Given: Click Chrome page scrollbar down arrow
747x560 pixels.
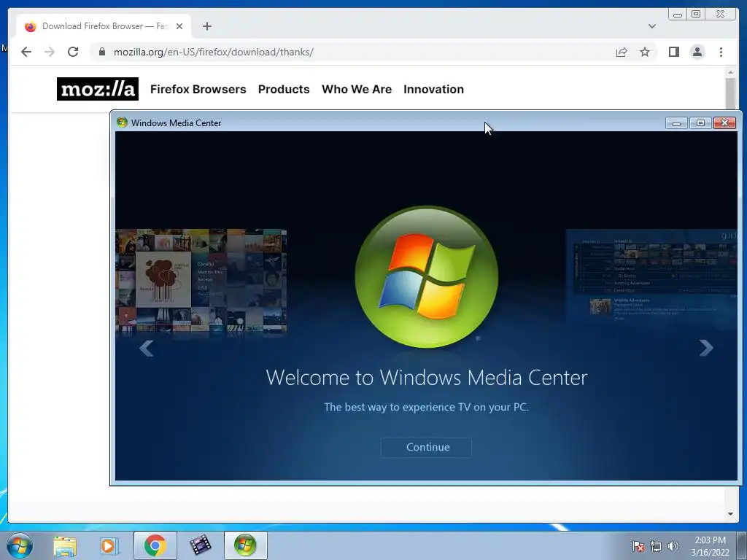Looking at the screenshot, I should click(730, 514).
